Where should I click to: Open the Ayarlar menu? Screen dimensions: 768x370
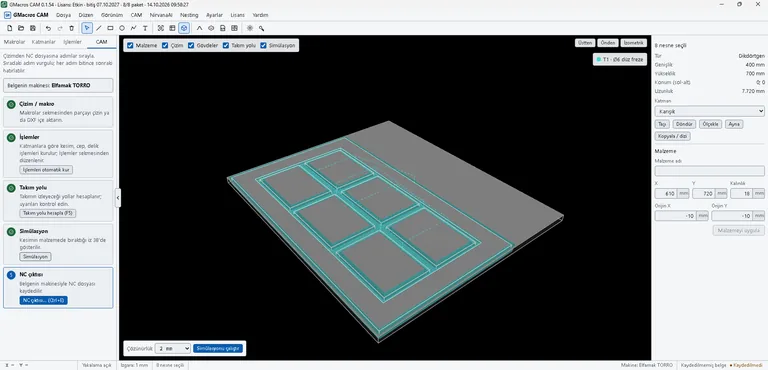click(214, 15)
